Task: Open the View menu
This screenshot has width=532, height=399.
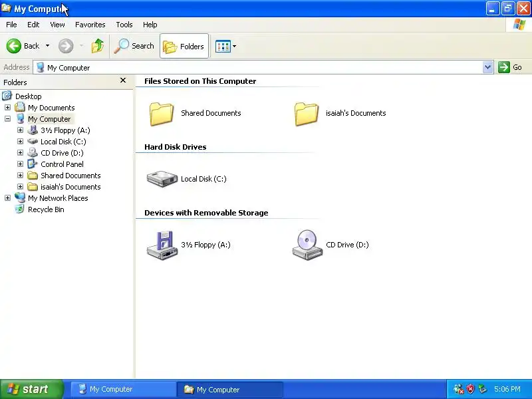Action: click(x=57, y=25)
